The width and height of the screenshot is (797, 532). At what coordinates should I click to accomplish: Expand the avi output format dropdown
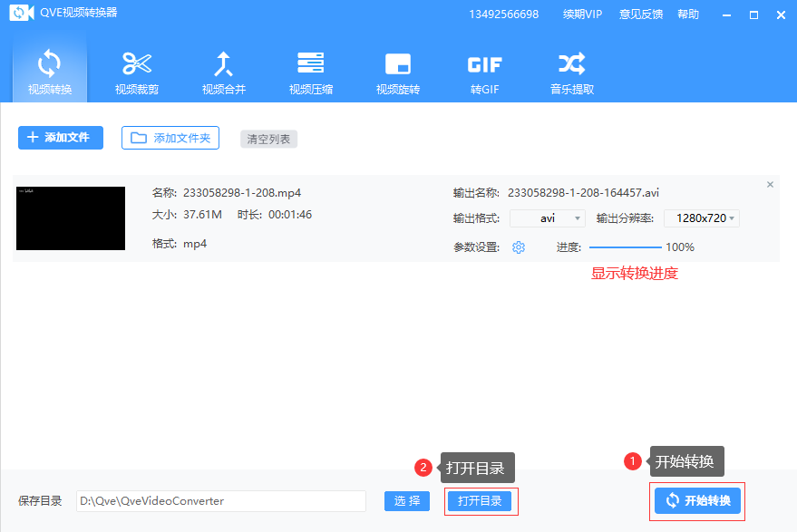coord(548,218)
